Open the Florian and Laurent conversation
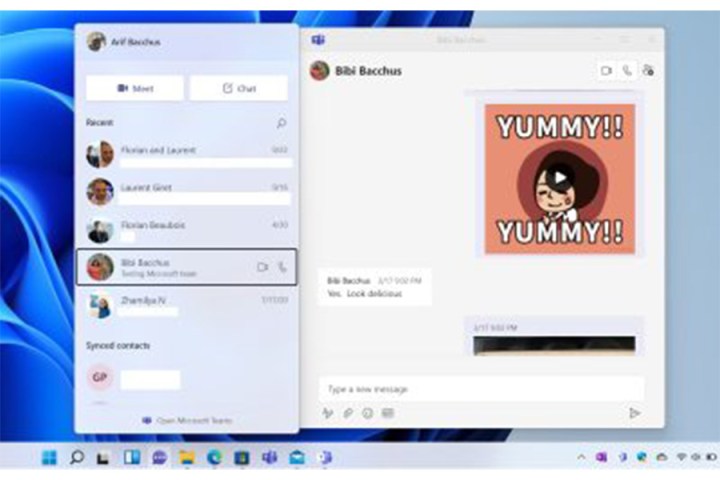This screenshot has height=480, width=720. point(187,155)
